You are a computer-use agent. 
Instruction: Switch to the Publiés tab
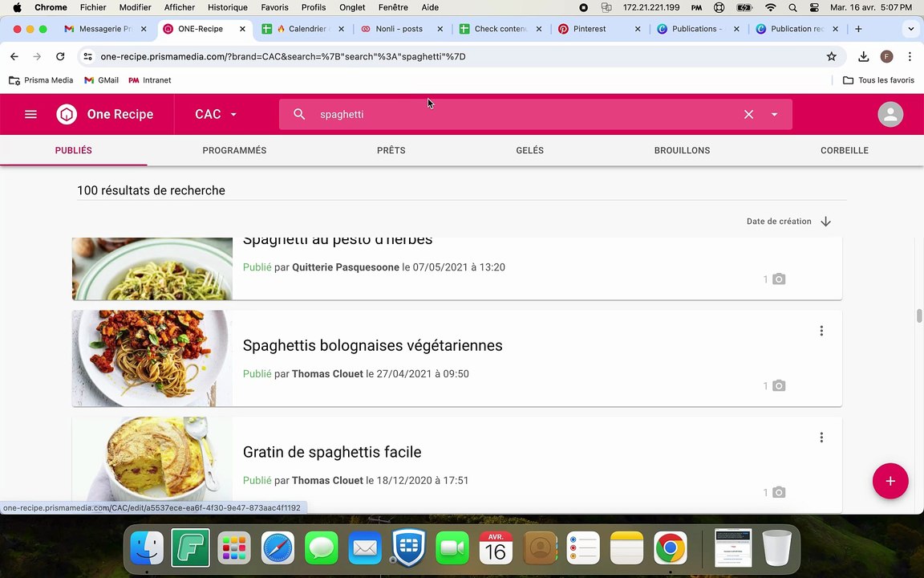[x=74, y=150]
